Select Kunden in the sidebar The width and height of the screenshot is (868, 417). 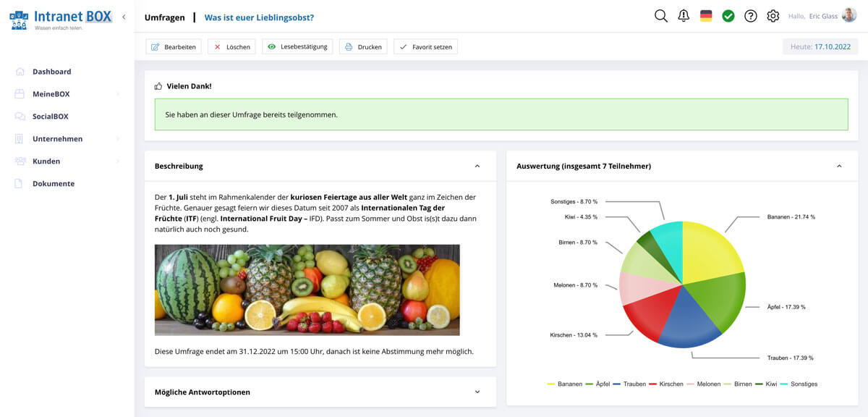pos(47,161)
